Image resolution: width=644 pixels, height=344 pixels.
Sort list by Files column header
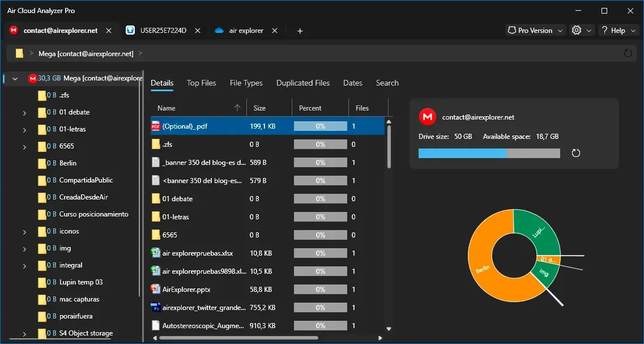click(368, 108)
